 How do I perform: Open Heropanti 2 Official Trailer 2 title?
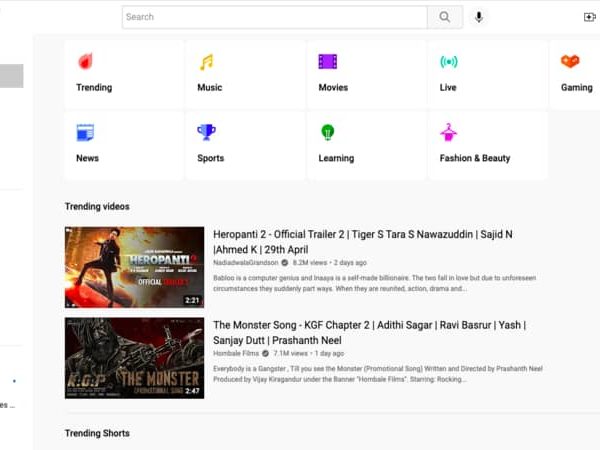click(x=363, y=242)
